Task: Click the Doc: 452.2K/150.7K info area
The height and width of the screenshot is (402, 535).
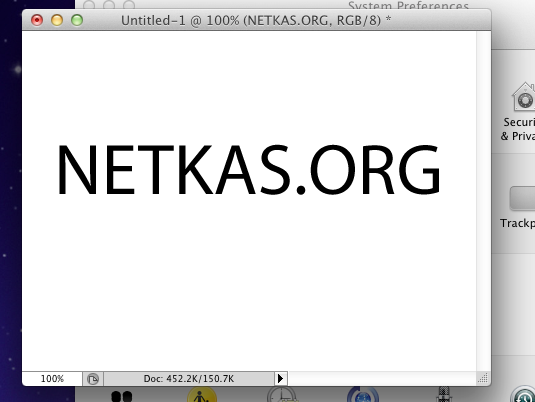Action: tap(189, 379)
